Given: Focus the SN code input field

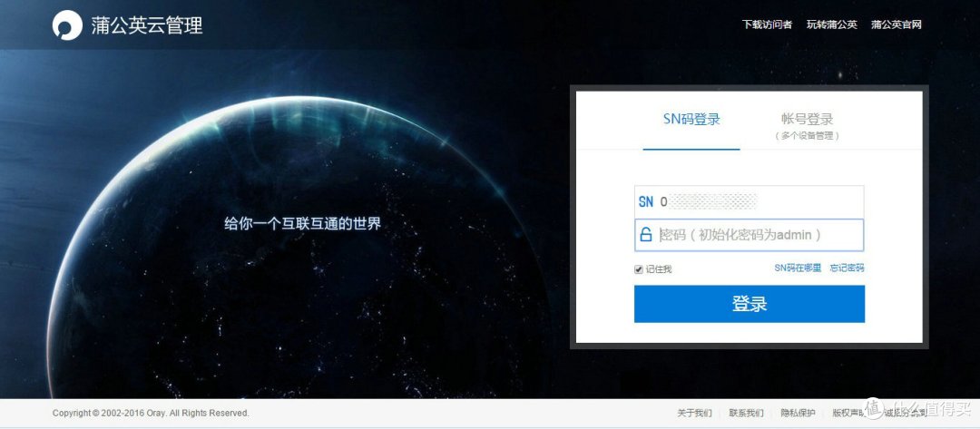Looking at the screenshot, I should click(750, 201).
